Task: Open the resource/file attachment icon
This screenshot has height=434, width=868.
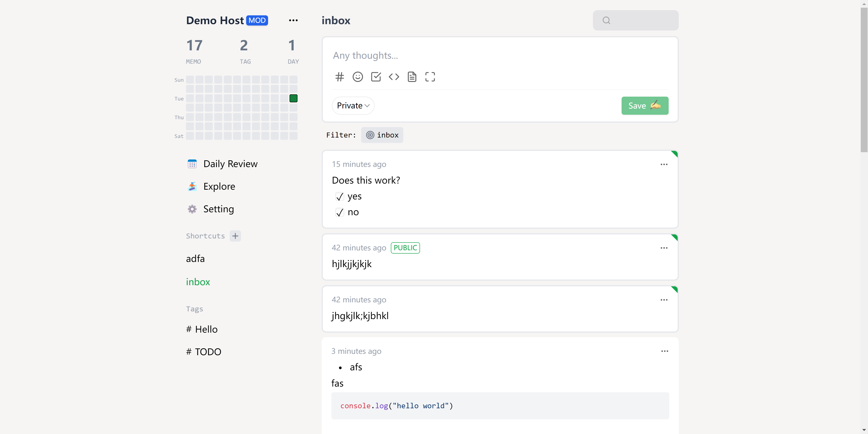Action: point(412,77)
